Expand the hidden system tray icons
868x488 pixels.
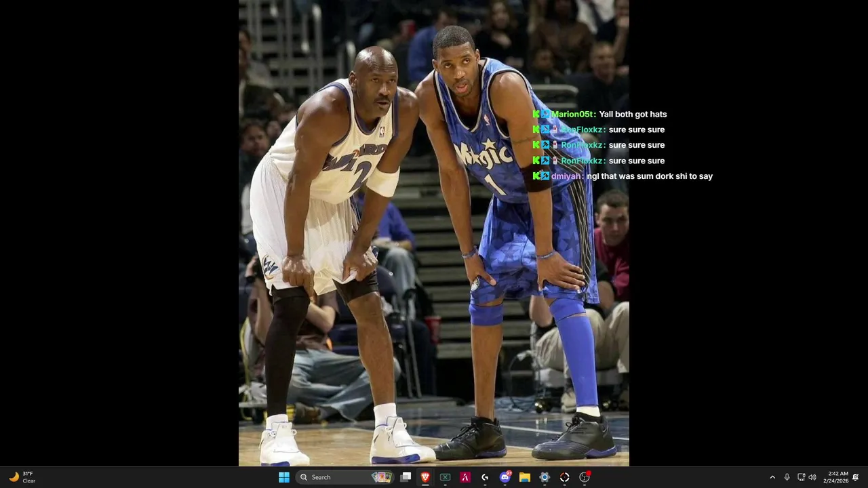pos(772,477)
